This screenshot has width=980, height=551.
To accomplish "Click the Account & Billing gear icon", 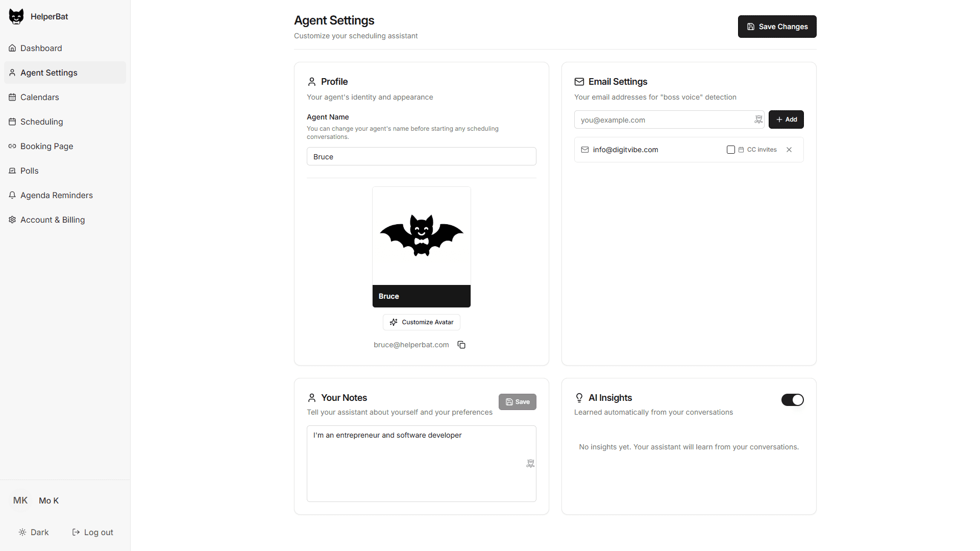I will tap(12, 220).
